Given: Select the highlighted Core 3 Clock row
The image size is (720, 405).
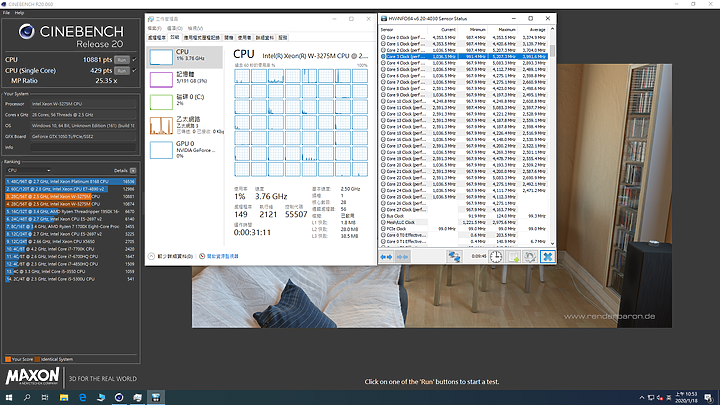Looking at the screenshot, I should point(464,56).
